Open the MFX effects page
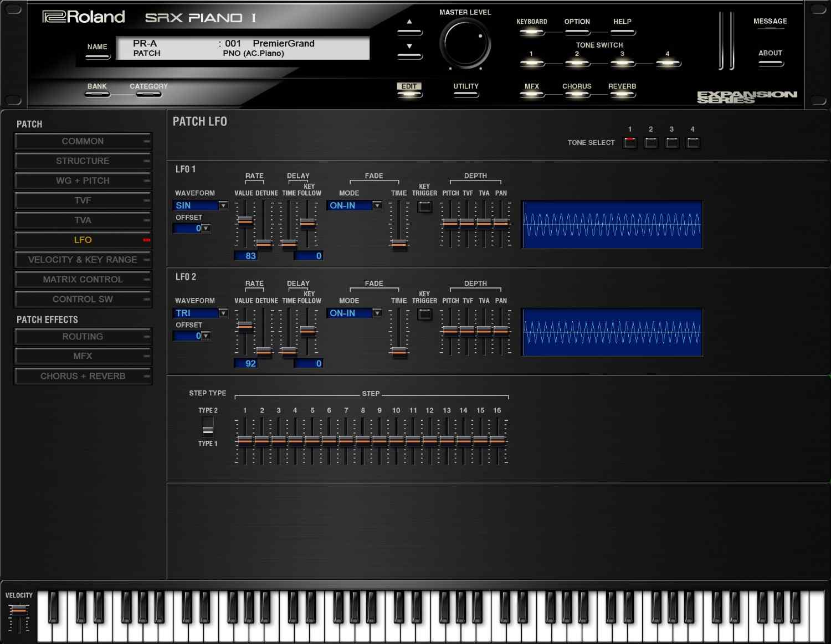This screenshot has width=831, height=644. point(532,94)
